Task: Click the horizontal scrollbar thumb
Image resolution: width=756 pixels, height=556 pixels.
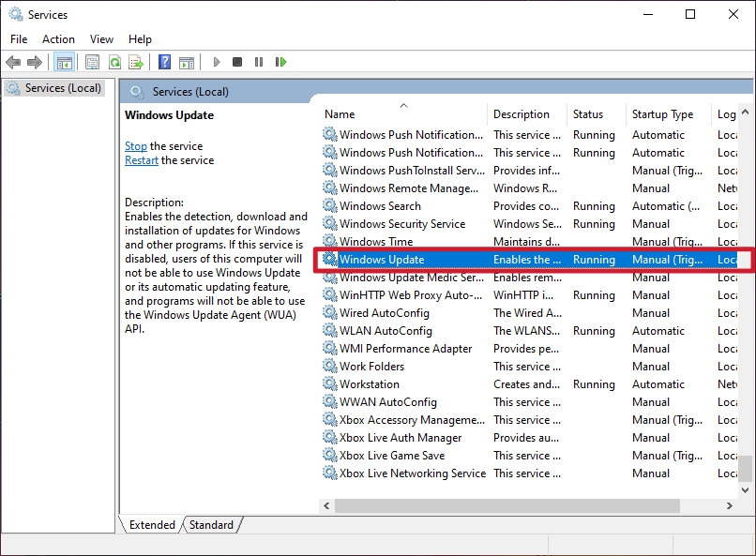Action: [x=507, y=505]
